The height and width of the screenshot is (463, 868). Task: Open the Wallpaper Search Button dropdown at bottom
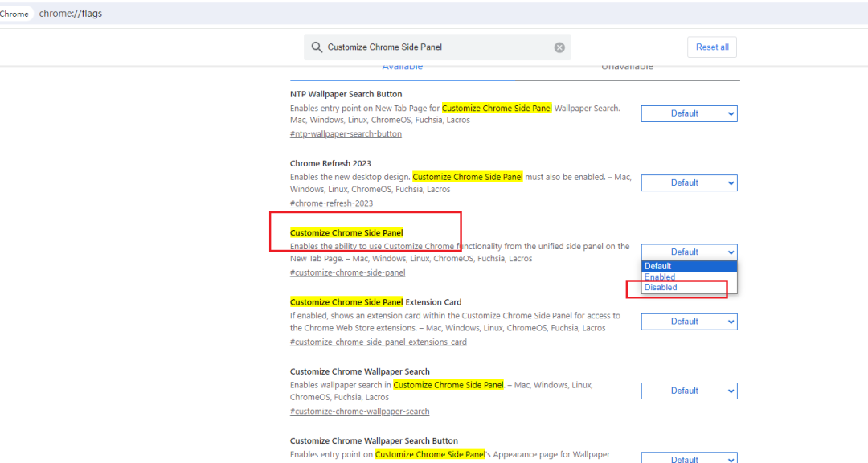tap(690, 458)
